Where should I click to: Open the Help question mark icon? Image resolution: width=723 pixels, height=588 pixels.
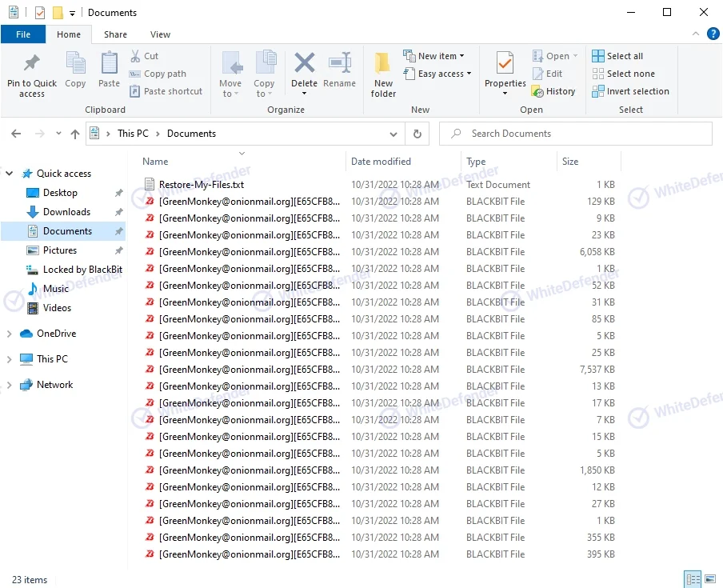(713, 34)
